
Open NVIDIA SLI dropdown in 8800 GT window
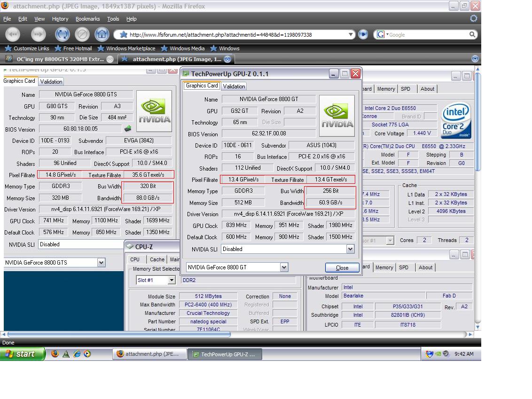(350, 249)
